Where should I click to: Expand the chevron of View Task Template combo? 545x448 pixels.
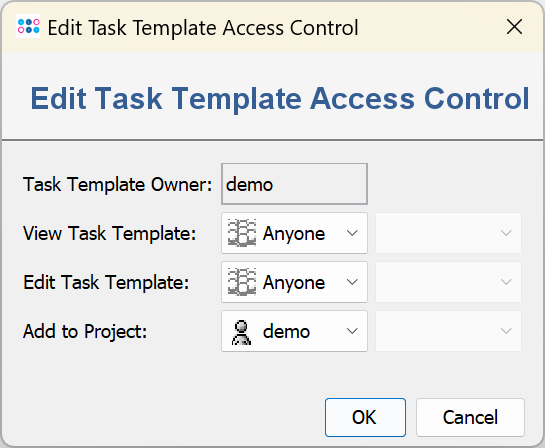click(x=352, y=233)
